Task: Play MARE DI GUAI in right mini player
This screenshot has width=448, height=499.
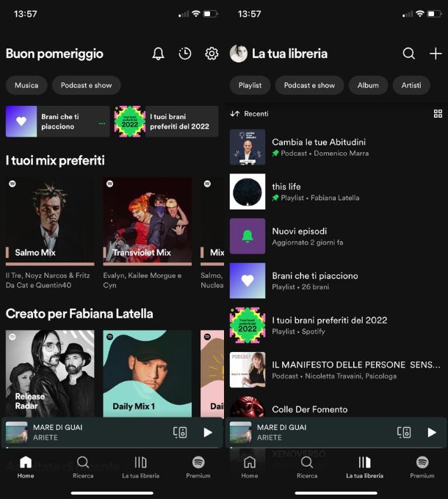Action: coord(431,432)
